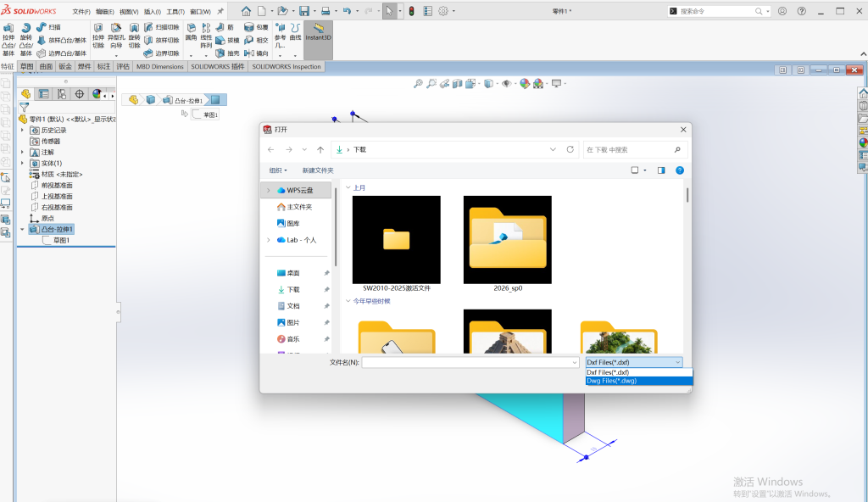Open the Edit Appearance color ball icon

pos(524,84)
